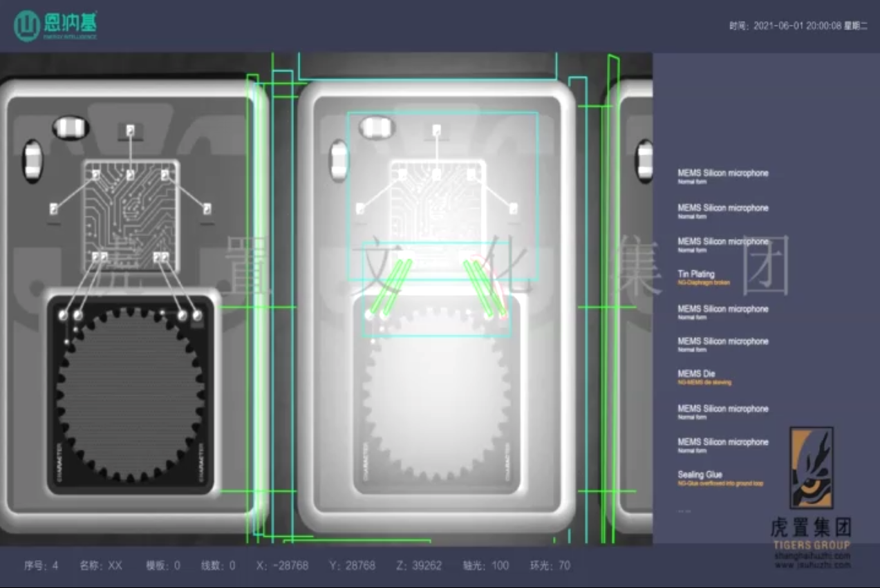Click the 线数: 0 status entry
The width and height of the screenshot is (880, 588).
218,565
